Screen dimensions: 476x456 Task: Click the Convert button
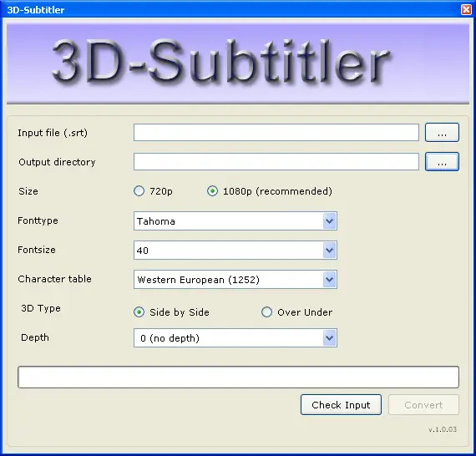click(423, 405)
